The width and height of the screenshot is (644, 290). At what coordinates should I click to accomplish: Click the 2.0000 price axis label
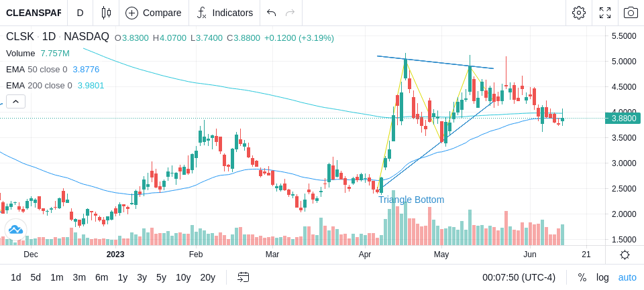[624, 214]
